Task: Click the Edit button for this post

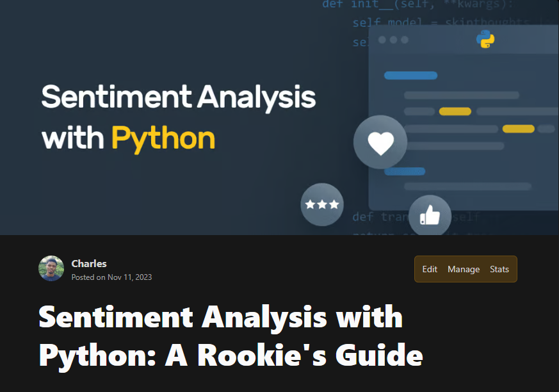Action: (x=430, y=269)
